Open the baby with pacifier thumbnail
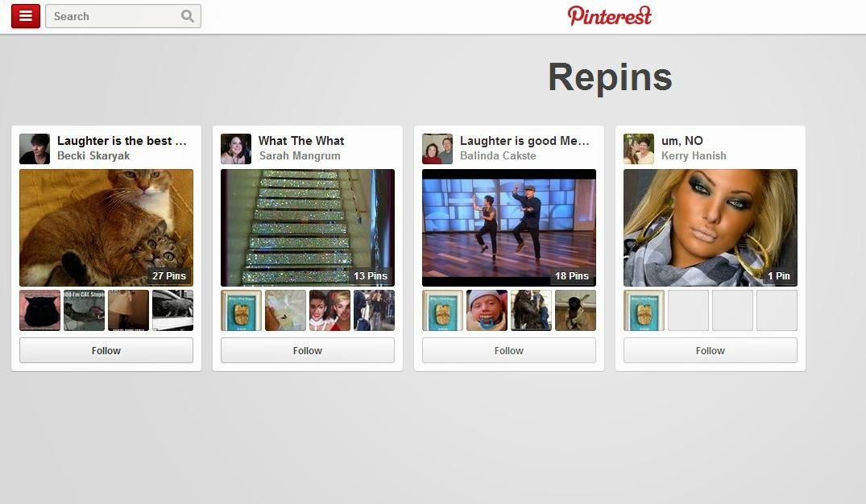 [x=487, y=310]
